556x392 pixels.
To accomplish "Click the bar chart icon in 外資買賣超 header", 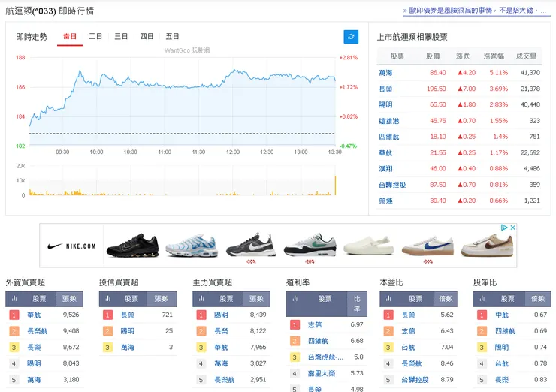I will (14, 299).
